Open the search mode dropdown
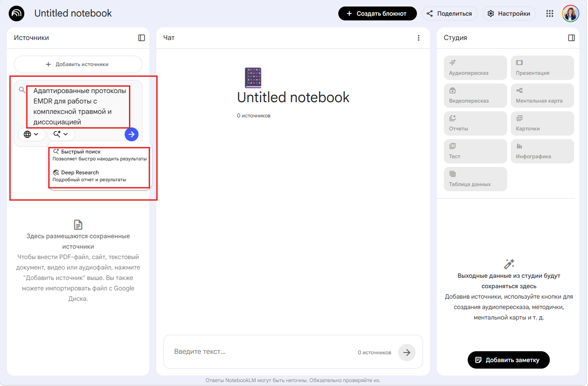This screenshot has height=386, width=588. tap(61, 134)
